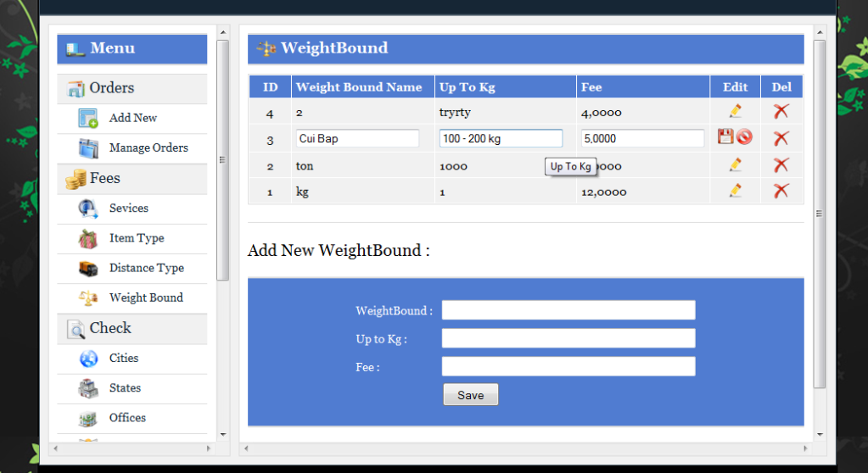This screenshot has height=473, width=868.
Task: Click the Item Type gift bag icon
Action: coord(88,239)
